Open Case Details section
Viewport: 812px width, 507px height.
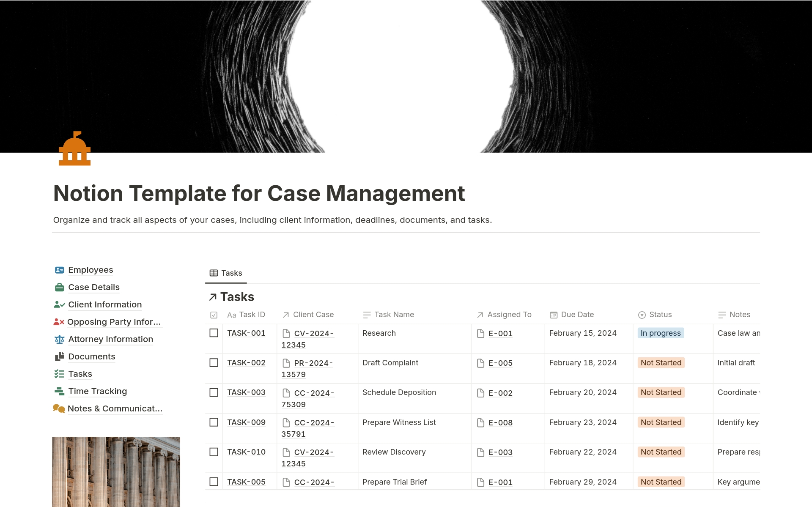(93, 287)
